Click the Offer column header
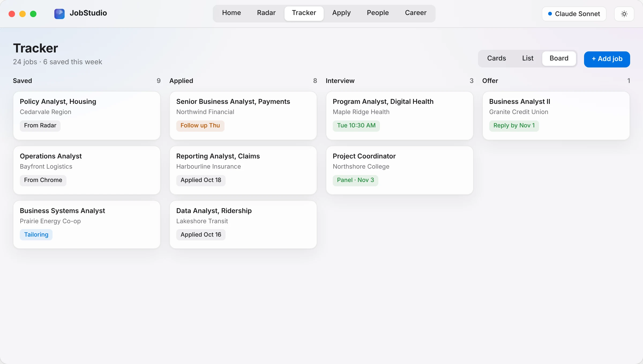Image resolution: width=643 pixels, height=364 pixels. point(490,81)
